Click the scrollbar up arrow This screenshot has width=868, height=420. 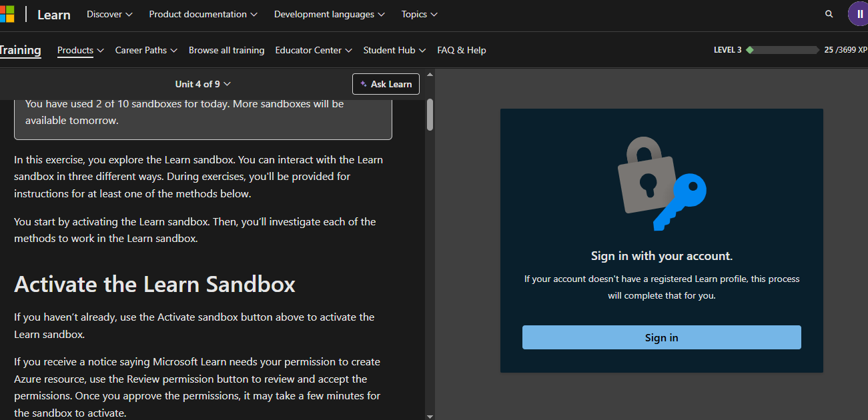point(430,75)
